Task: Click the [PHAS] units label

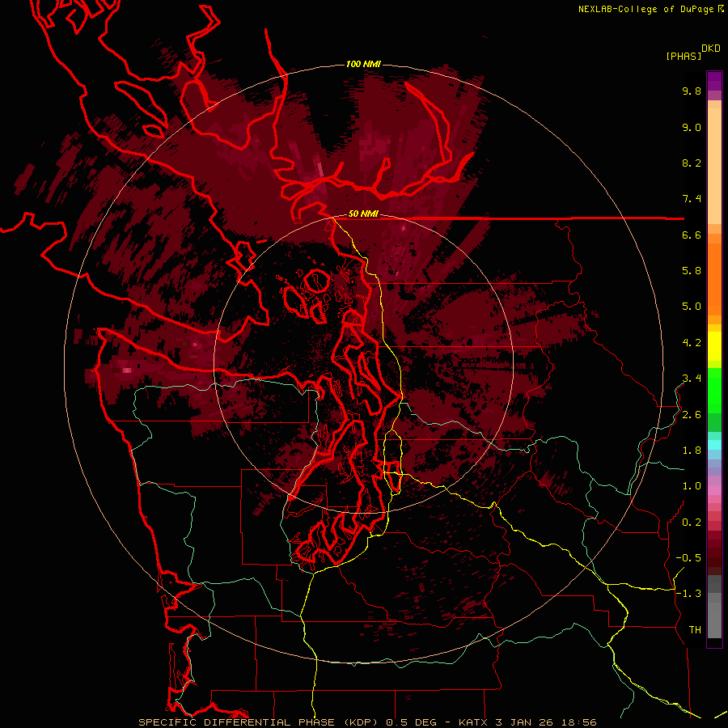Action: tap(684, 56)
